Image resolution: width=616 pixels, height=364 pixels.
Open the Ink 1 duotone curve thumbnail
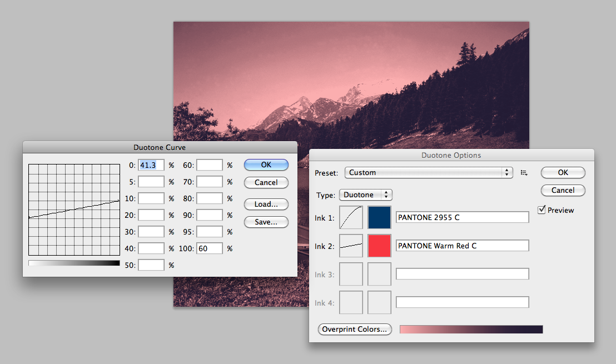[351, 217]
